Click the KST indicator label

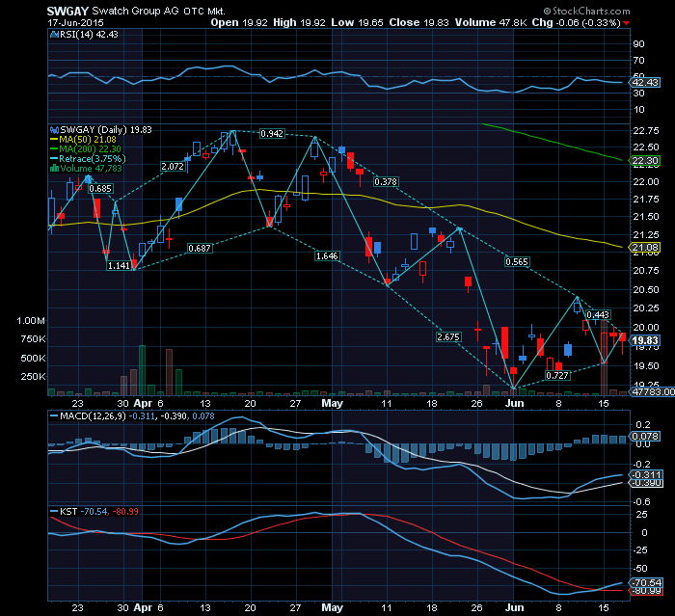(68, 511)
